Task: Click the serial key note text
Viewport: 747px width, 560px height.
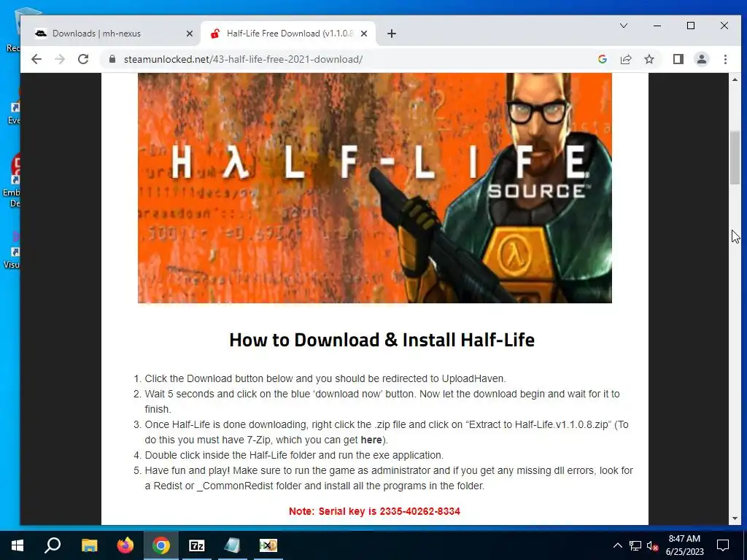Action: [x=374, y=511]
